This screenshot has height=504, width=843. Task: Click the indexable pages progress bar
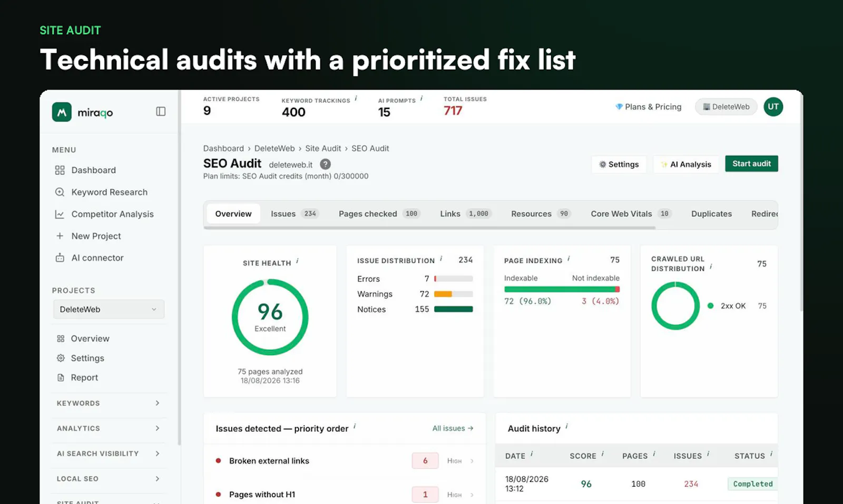click(560, 289)
